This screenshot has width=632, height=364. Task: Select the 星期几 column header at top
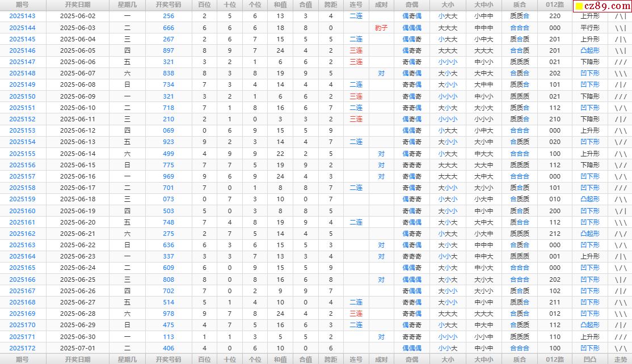(127, 5)
